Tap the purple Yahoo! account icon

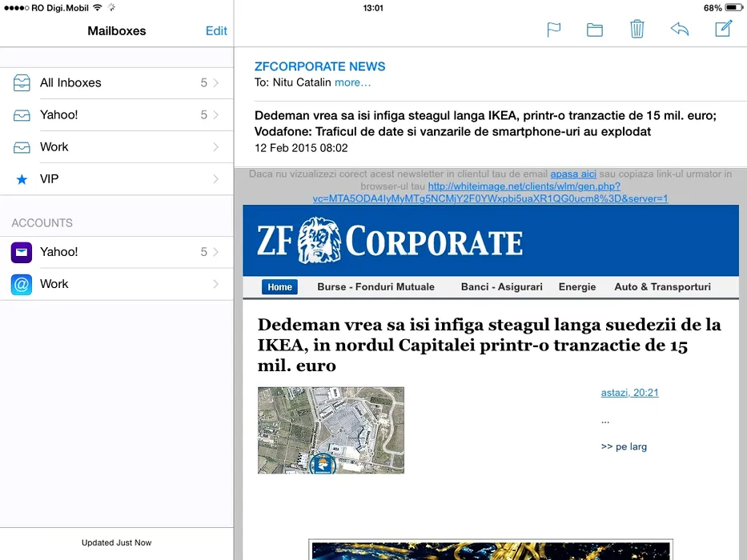tap(22, 252)
